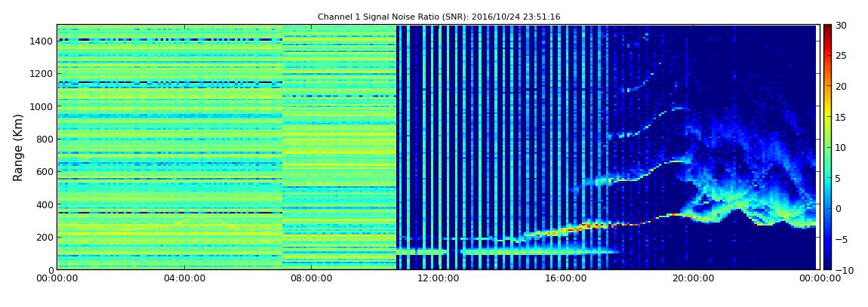Click the colorbar "20" tick label
868x307 pixels.
coord(841,86)
